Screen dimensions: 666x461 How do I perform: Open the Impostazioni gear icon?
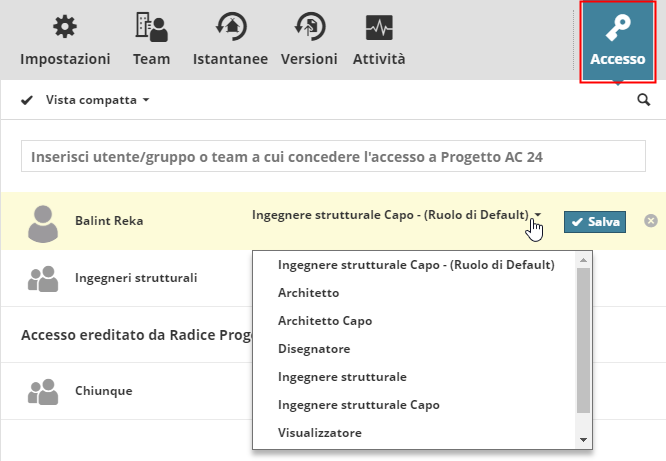point(65,27)
